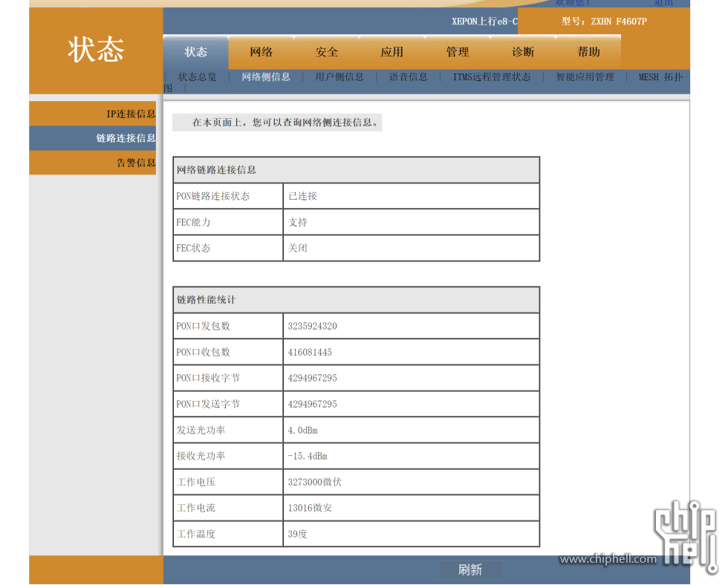728x585 pixels.
Task: Click the 工作电压 row label
Action: point(196,482)
